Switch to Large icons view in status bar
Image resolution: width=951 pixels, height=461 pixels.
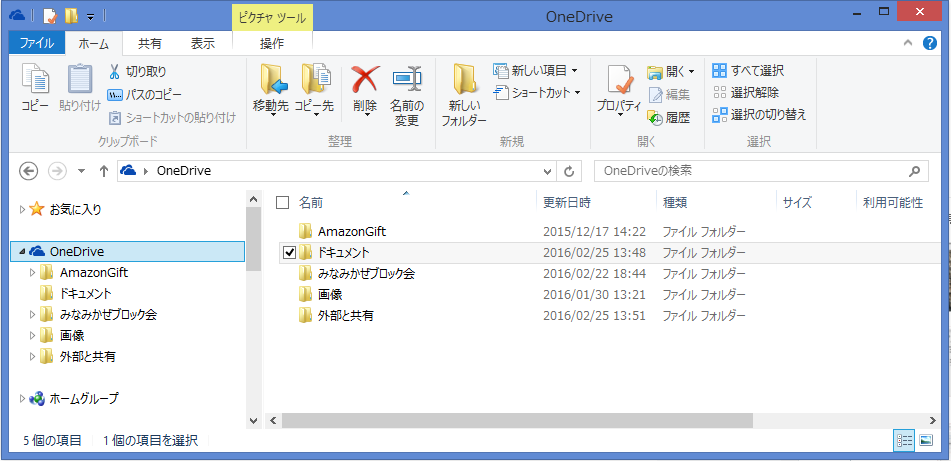[926, 440]
